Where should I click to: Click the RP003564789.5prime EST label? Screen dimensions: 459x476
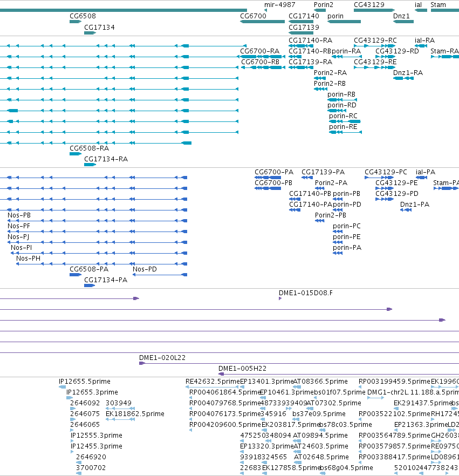pos(394,436)
